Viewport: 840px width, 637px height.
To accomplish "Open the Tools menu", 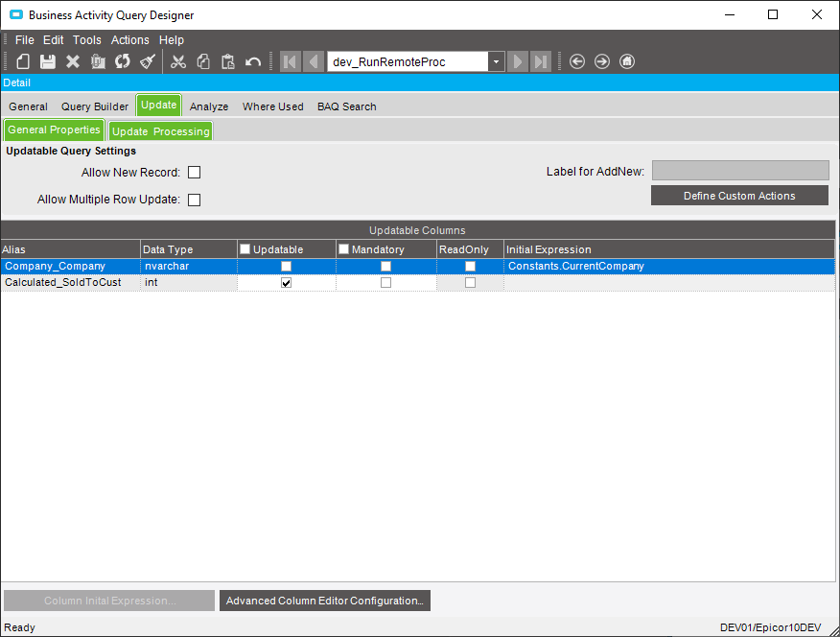I will point(87,40).
